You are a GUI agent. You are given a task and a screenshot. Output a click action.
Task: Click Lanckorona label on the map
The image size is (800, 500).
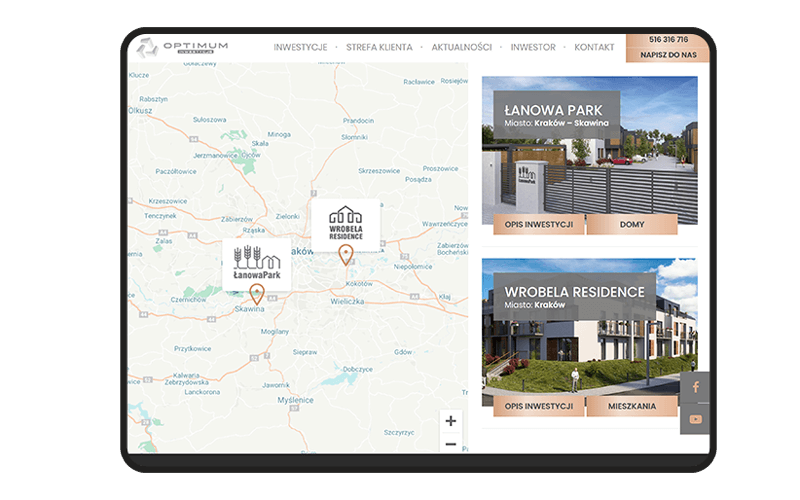203,392
